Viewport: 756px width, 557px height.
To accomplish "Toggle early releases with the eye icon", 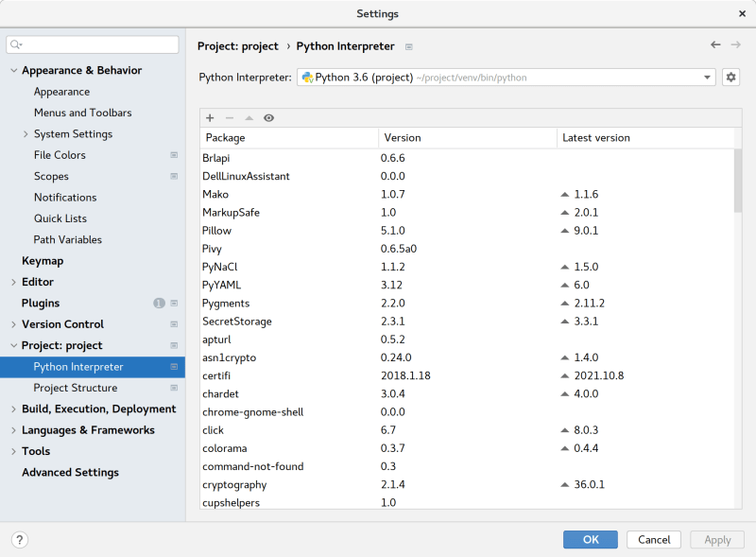I will pos(269,118).
